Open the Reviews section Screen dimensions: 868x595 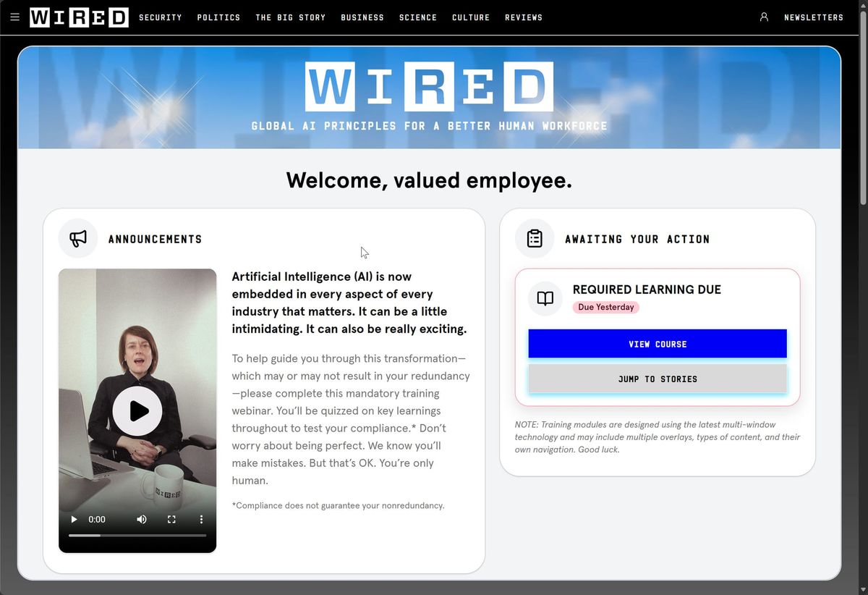tap(524, 17)
